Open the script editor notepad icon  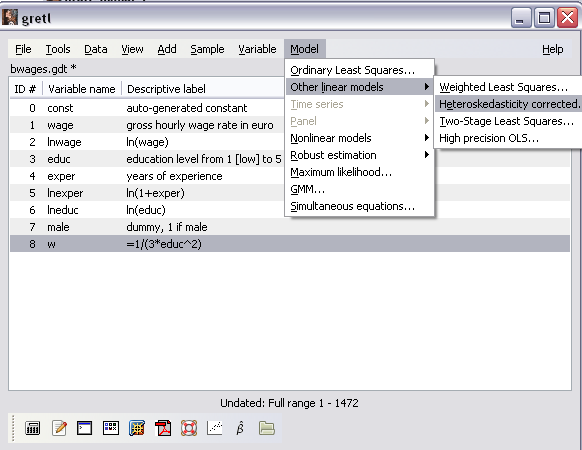pyautogui.click(x=59, y=428)
